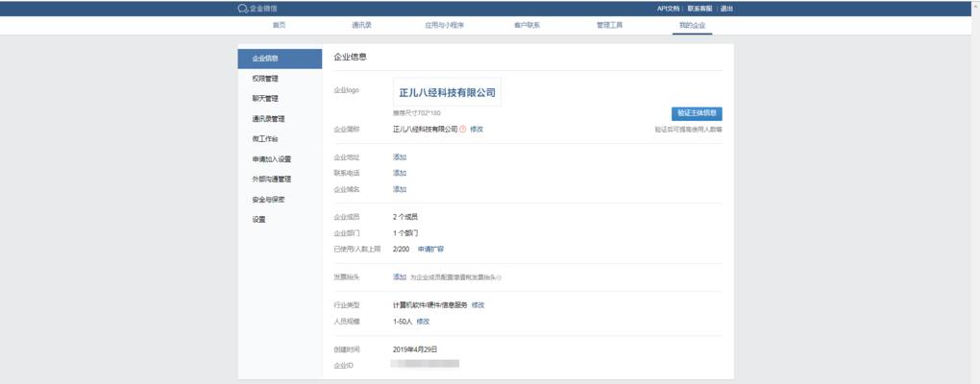Viewport: 980px width, 384px height.
Task: Click 添加 for 发票抬头
Action: (x=400, y=276)
